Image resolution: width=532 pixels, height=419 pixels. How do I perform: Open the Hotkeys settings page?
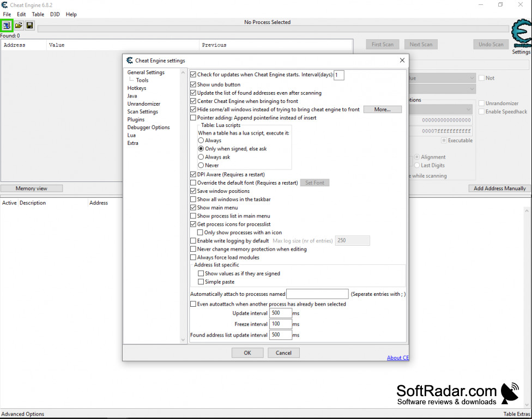(x=137, y=88)
